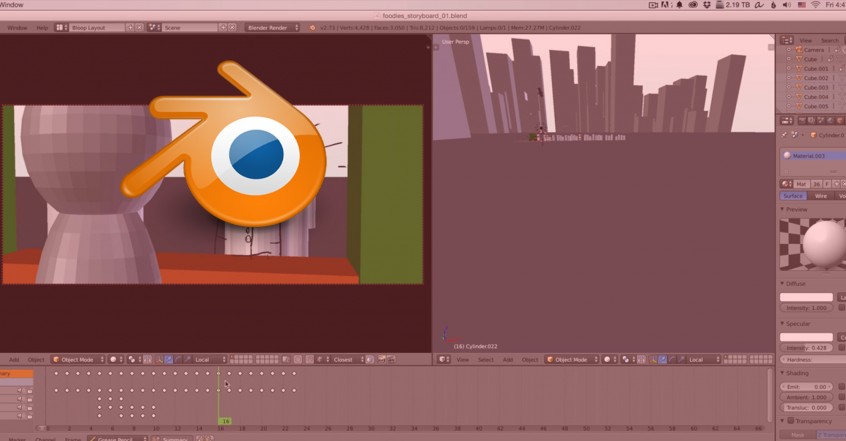Screen dimensions: 846x441
Task: Select the Cube.002 object in outliner
Action: [x=816, y=78]
